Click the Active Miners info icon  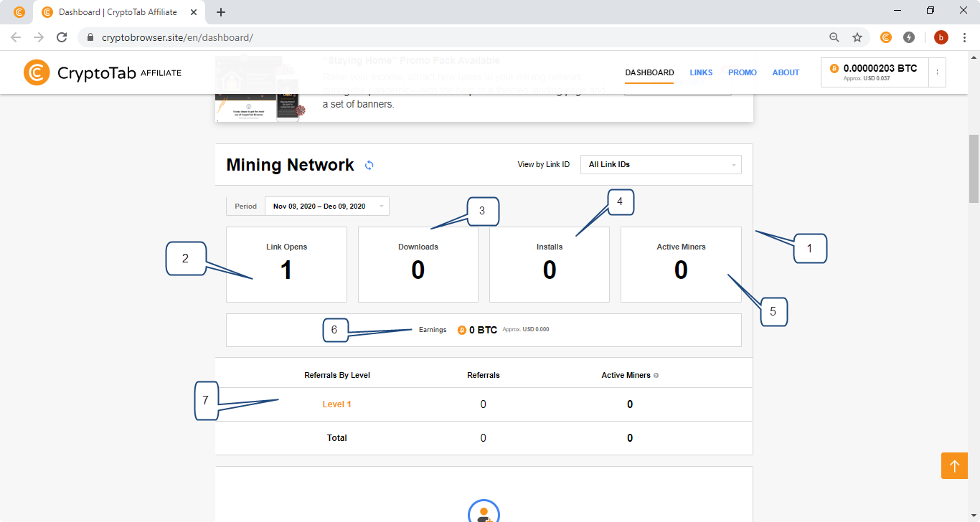tap(656, 375)
